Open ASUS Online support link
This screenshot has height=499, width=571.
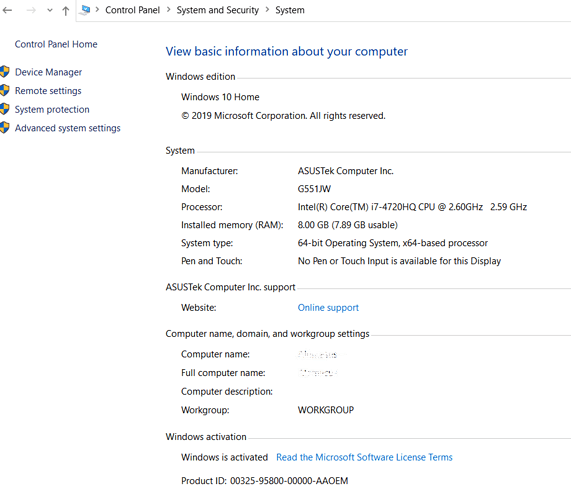[x=328, y=308]
